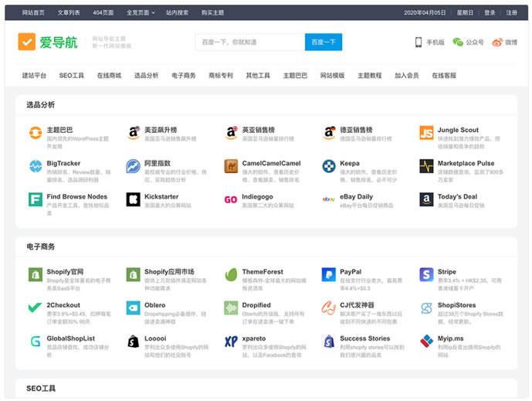
Task: Expand the 全宽页面 dropdown menu
Action: pyautogui.click(x=141, y=12)
